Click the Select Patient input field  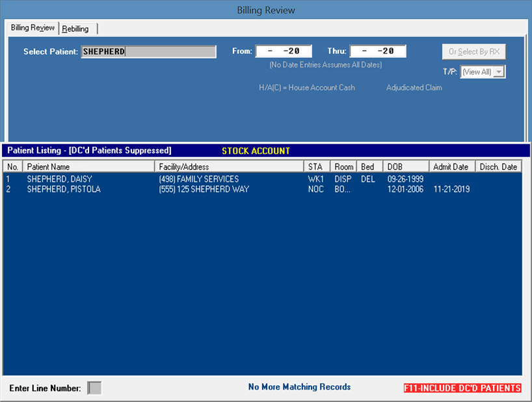pos(148,52)
